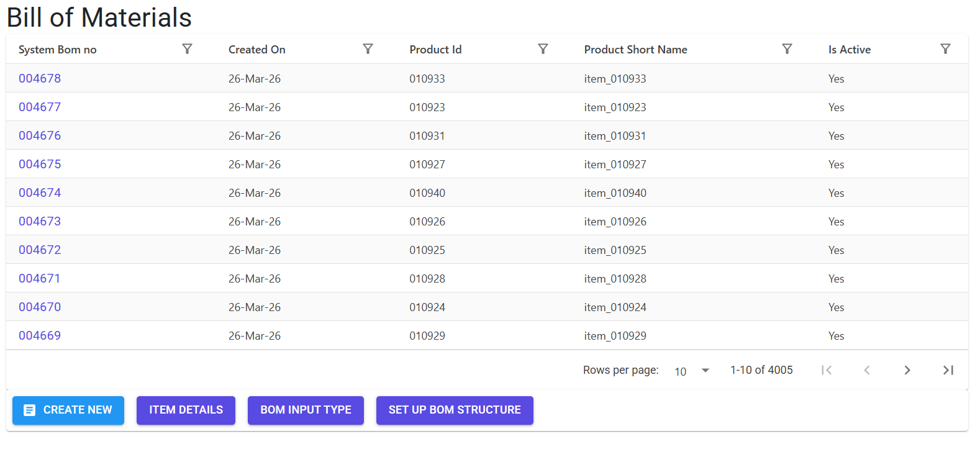Image resolution: width=980 pixels, height=462 pixels.
Task: Open filter for System Bom no column
Action: 187,49
